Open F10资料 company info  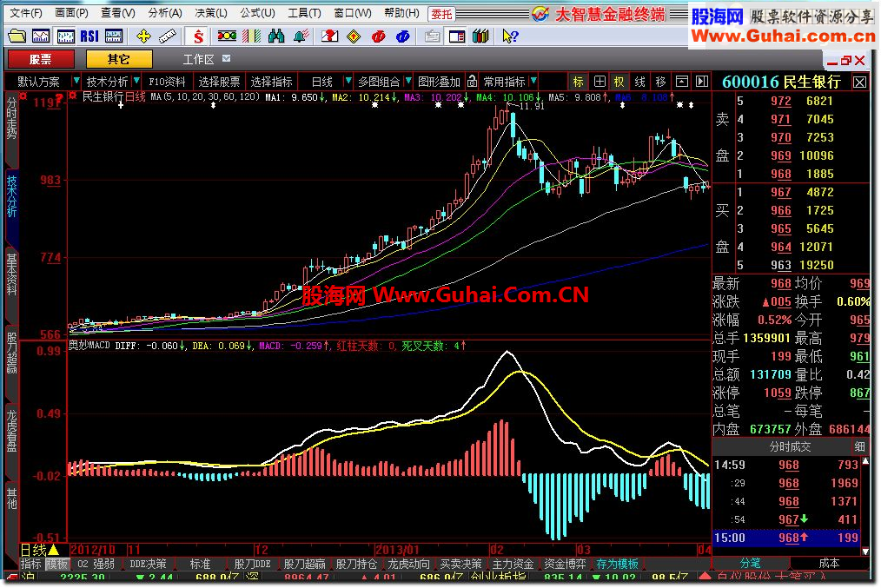168,82
